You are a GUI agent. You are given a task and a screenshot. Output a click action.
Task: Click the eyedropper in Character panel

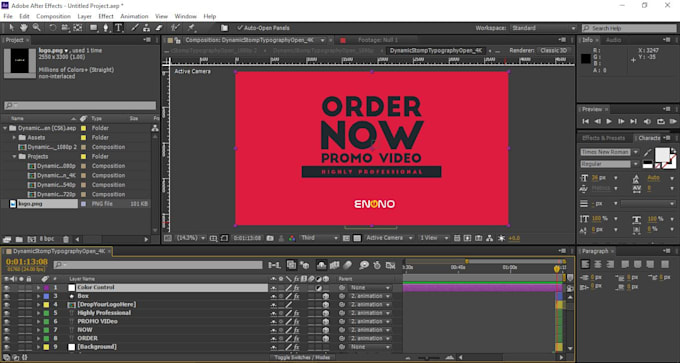pos(647,152)
